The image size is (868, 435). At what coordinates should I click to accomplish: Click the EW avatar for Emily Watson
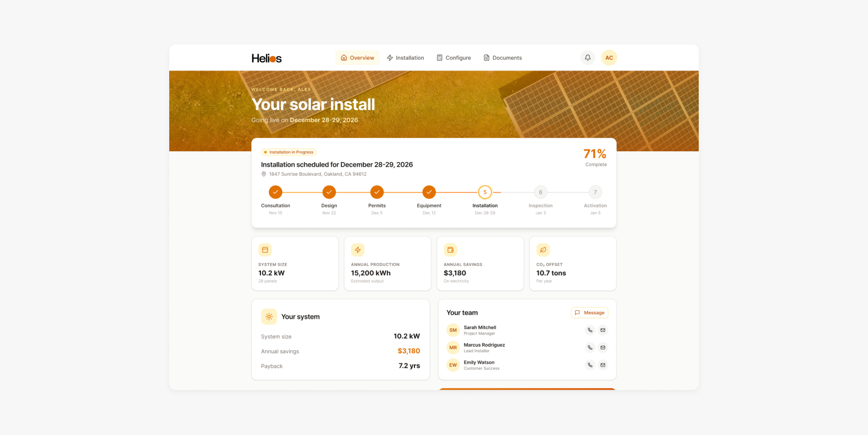click(453, 365)
